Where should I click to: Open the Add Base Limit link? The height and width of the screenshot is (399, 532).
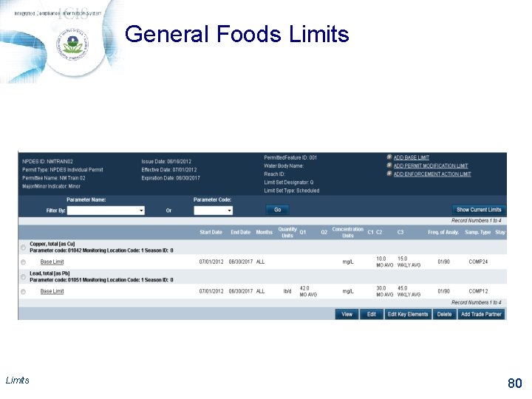pos(412,157)
